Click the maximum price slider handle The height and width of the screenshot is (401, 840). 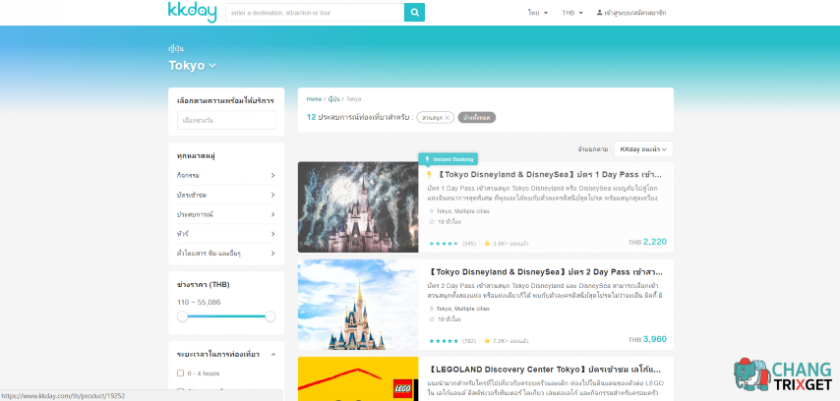pyautogui.click(x=270, y=316)
